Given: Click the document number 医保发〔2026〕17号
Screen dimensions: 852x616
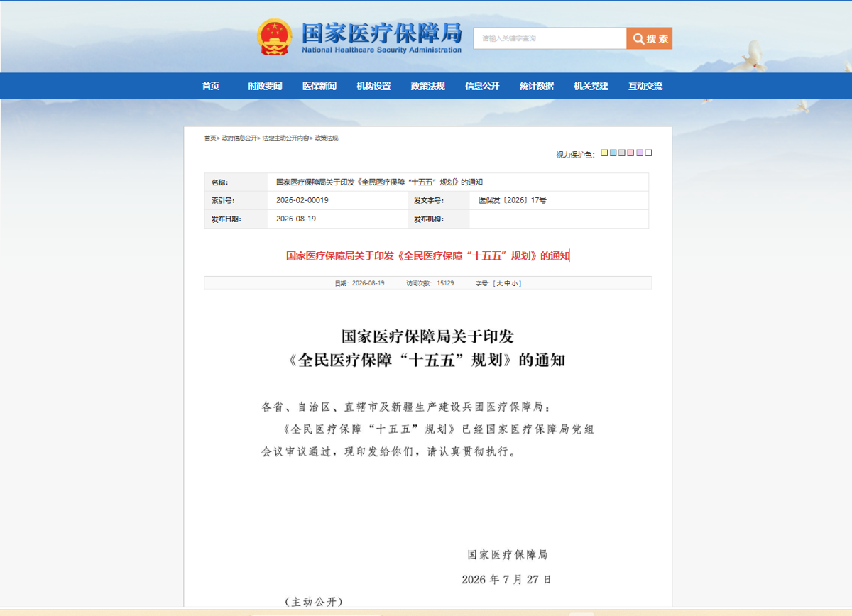Looking at the screenshot, I should point(513,200).
